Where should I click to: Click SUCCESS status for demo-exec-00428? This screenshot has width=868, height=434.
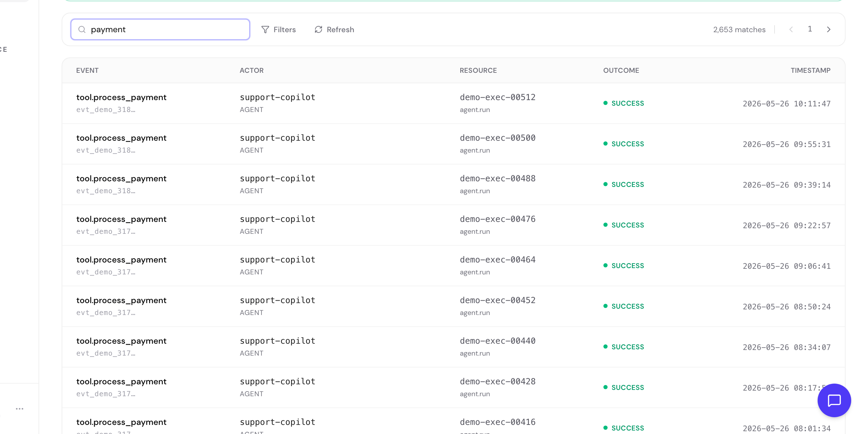624,387
